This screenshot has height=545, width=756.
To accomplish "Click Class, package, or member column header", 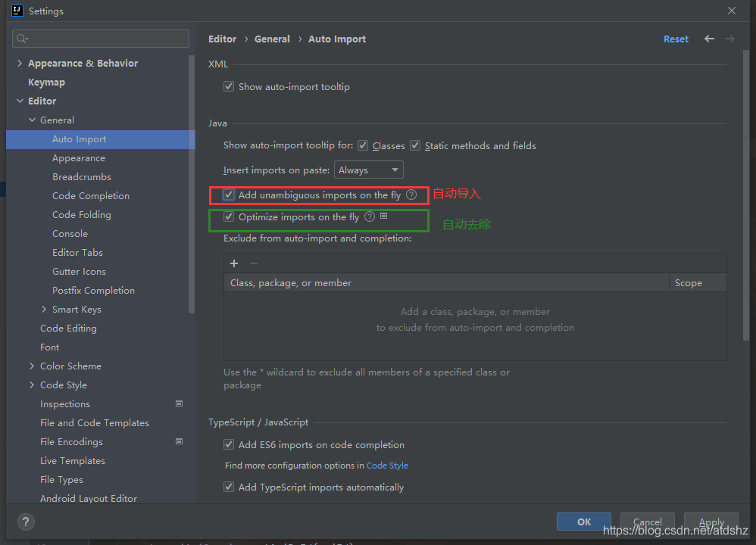I will tap(446, 283).
